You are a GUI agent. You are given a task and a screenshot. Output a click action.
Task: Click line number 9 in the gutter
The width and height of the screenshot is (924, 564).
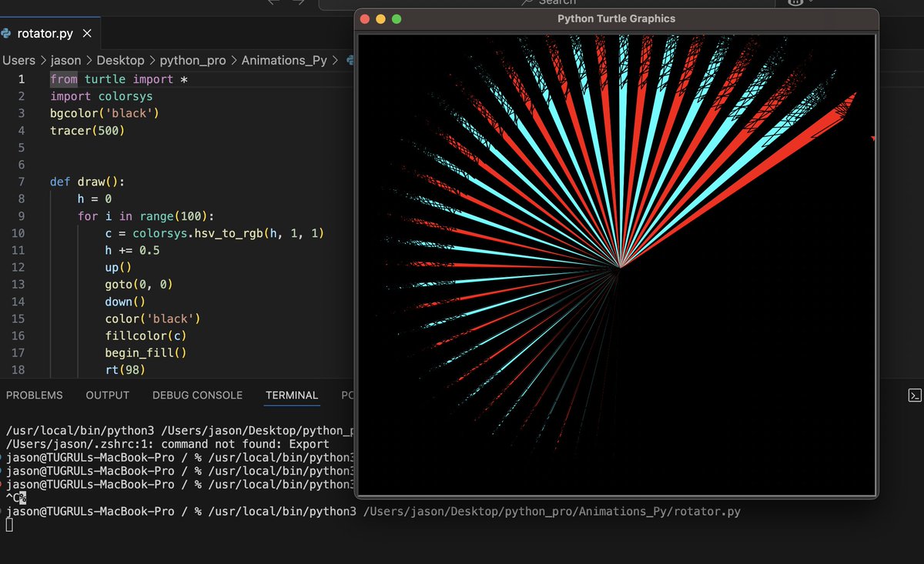tap(22, 216)
